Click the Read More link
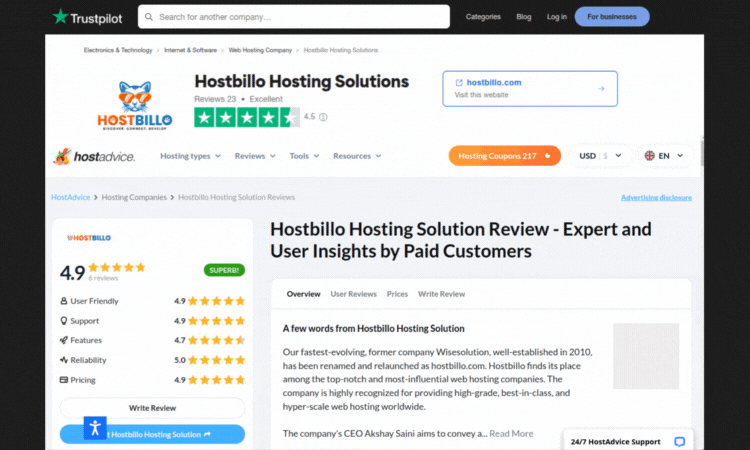The height and width of the screenshot is (450, 750). point(511,434)
